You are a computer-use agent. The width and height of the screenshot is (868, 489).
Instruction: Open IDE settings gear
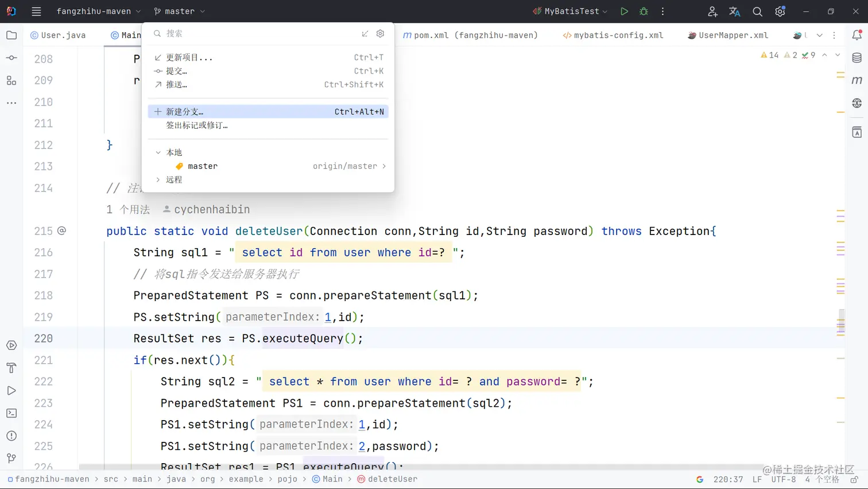point(780,11)
